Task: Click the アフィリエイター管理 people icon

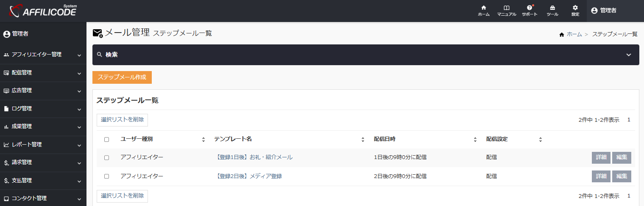Action: [x=6, y=55]
